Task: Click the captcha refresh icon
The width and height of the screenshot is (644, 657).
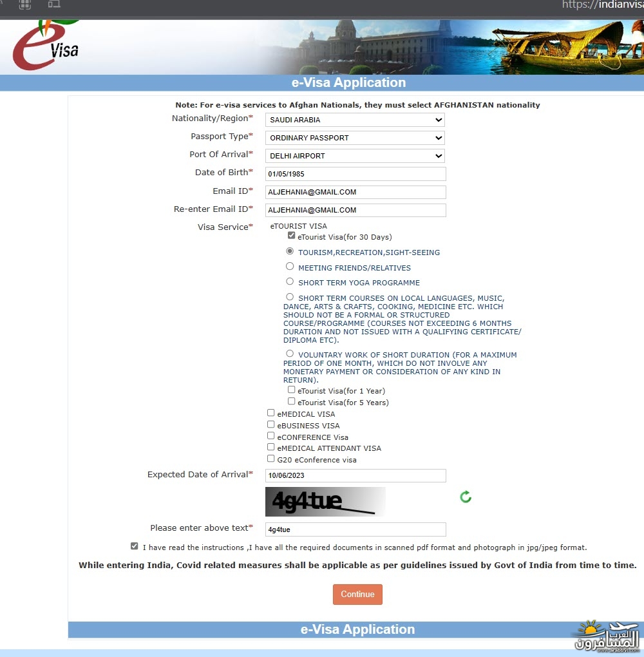Action: (x=466, y=497)
